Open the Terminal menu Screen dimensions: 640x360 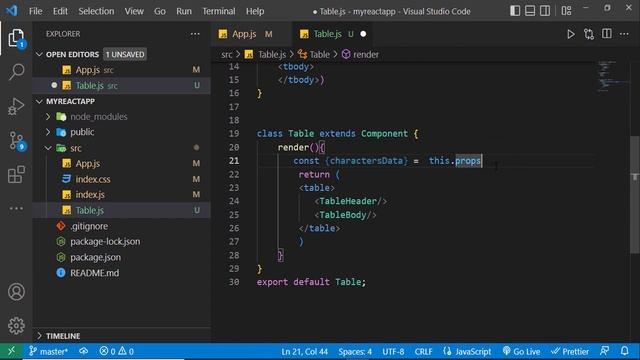[219, 11]
